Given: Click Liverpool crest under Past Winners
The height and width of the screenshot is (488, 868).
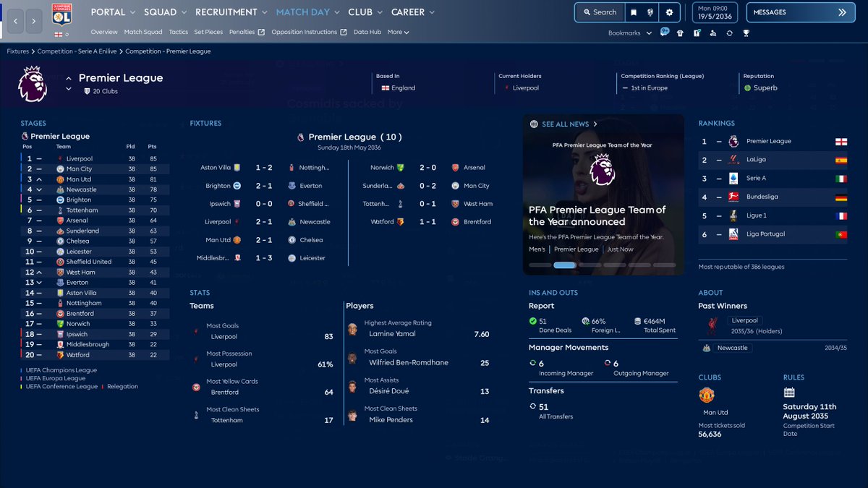Looking at the screenshot, I should click(x=712, y=326).
